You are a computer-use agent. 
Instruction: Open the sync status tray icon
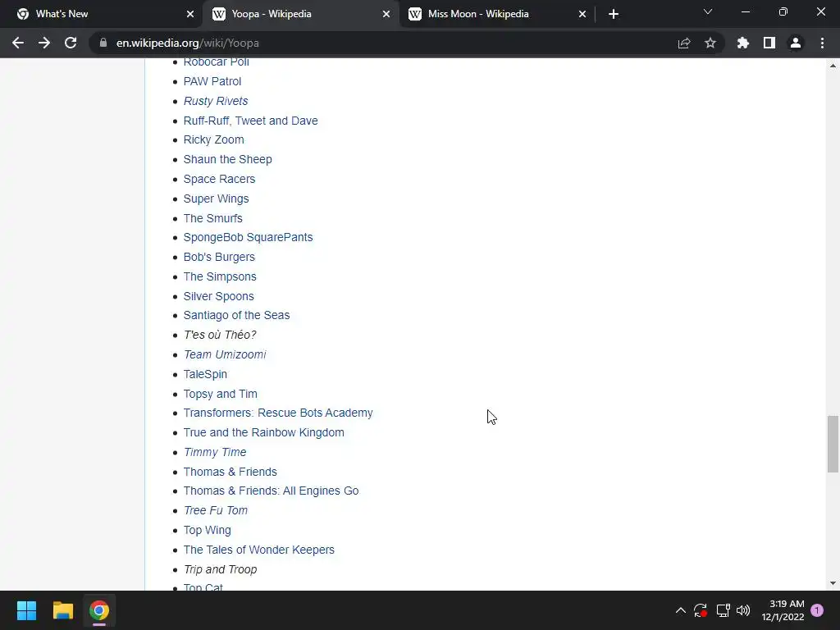click(701, 610)
